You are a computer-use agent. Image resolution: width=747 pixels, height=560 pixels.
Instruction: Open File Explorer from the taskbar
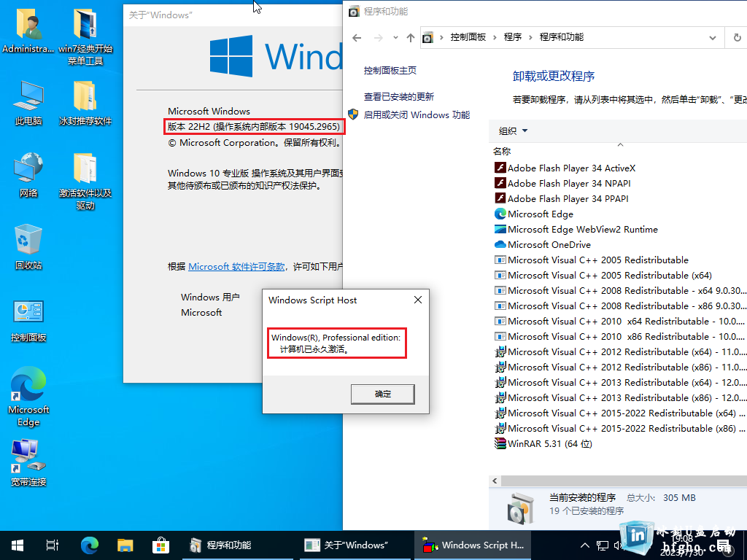(125, 545)
